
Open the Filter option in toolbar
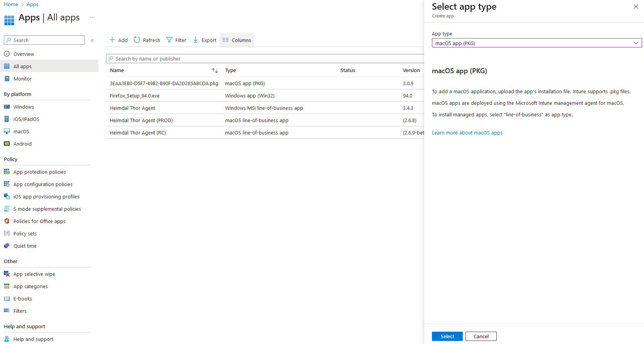tap(176, 40)
